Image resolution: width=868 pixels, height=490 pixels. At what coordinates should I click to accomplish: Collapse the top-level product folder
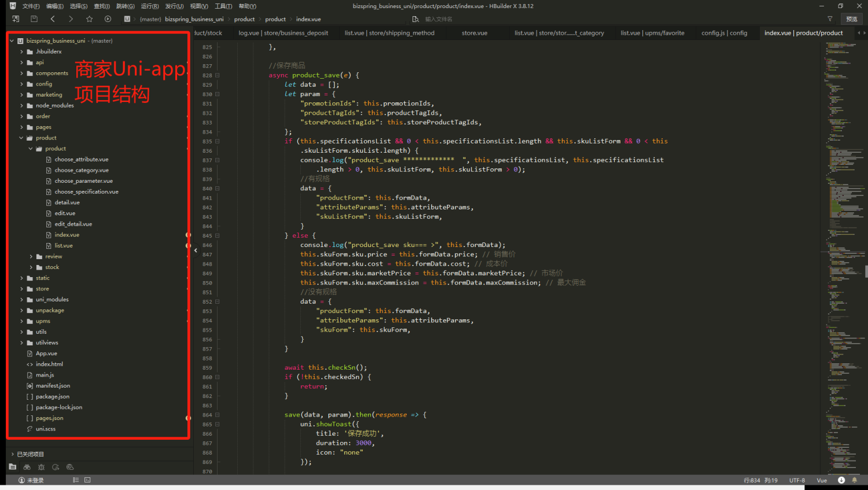click(21, 138)
